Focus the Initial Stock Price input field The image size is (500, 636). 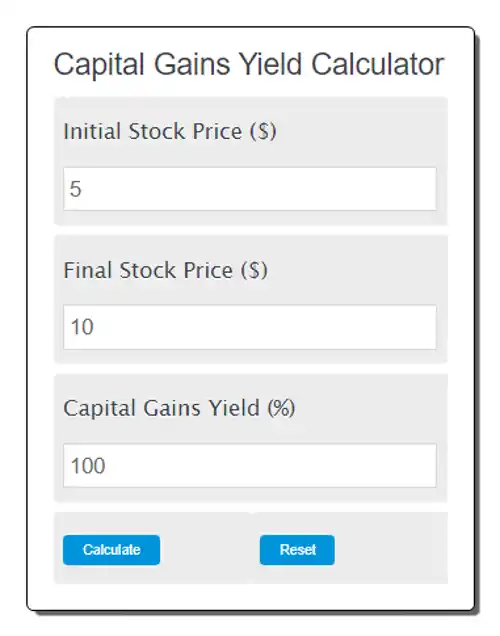(250, 189)
